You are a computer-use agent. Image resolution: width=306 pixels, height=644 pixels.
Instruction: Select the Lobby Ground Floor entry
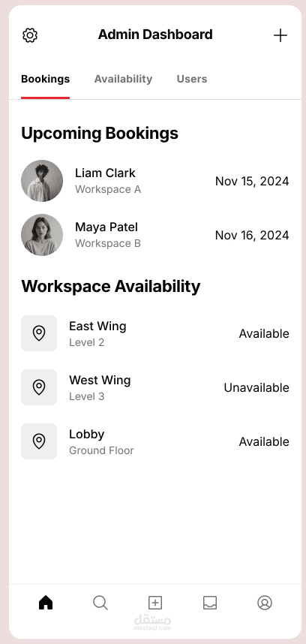point(155,441)
